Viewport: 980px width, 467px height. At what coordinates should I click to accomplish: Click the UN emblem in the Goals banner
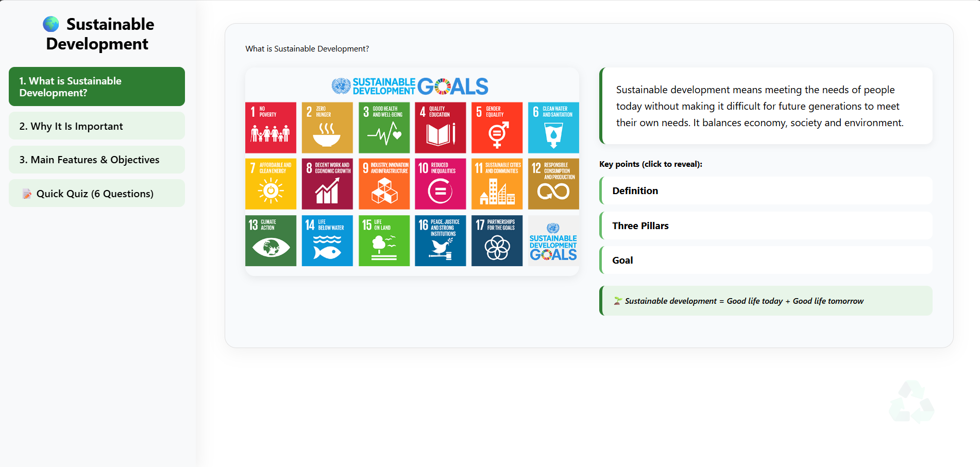pyautogui.click(x=341, y=86)
